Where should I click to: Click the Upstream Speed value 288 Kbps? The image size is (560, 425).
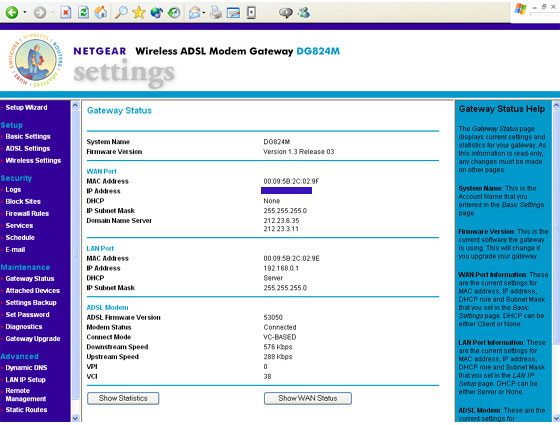coord(278,357)
